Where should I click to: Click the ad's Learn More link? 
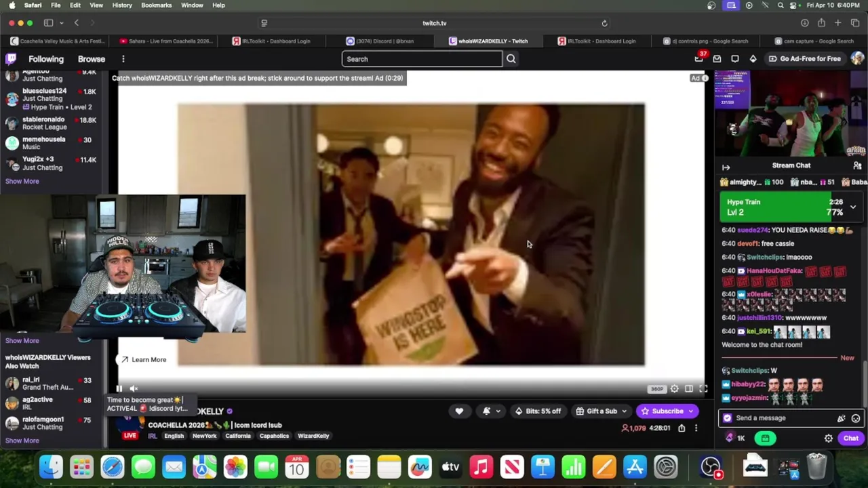pos(143,360)
